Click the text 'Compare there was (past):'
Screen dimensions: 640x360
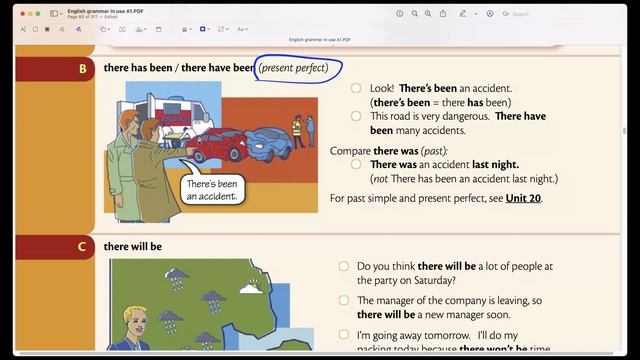point(389,151)
